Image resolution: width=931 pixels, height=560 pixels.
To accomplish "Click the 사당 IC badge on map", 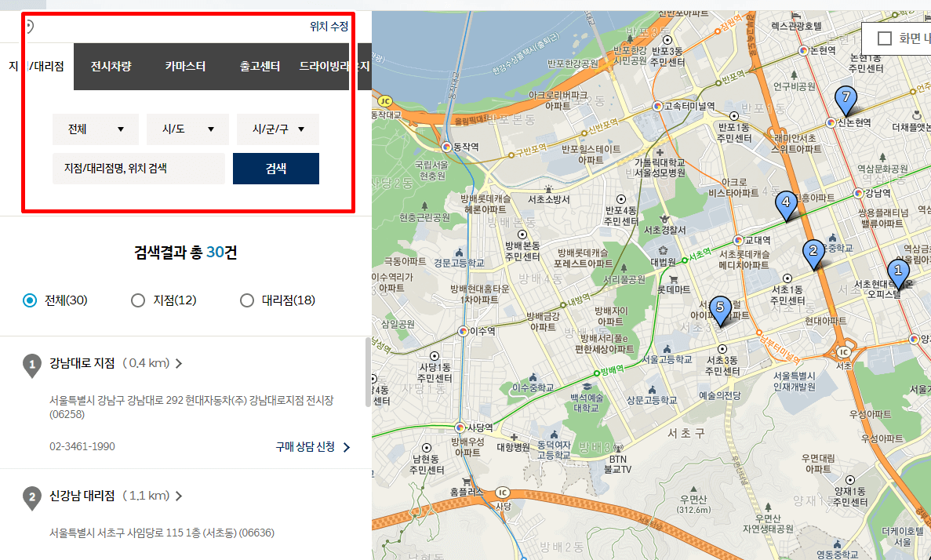I will [502, 493].
